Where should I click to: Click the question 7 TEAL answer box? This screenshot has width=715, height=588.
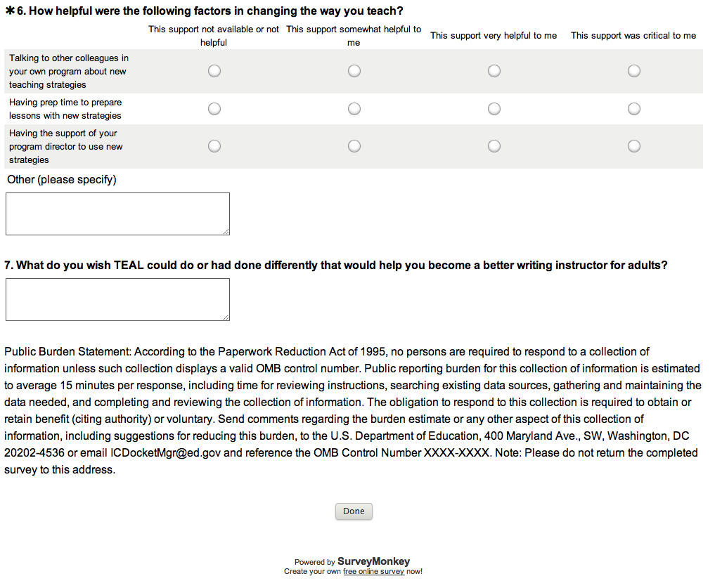117,299
